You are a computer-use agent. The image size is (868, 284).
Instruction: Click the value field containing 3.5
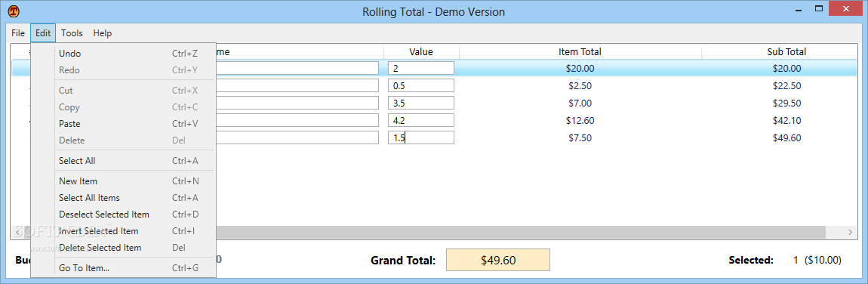coord(421,103)
